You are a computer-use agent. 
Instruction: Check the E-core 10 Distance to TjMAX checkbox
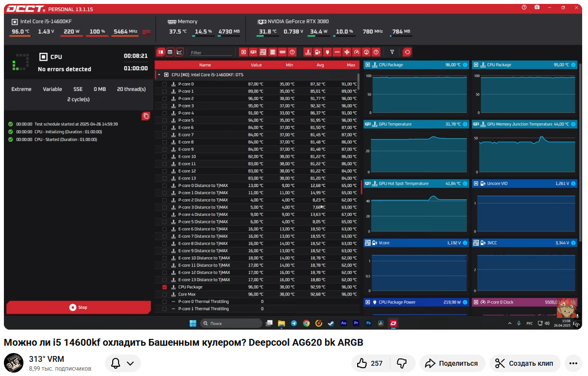[x=164, y=258]
